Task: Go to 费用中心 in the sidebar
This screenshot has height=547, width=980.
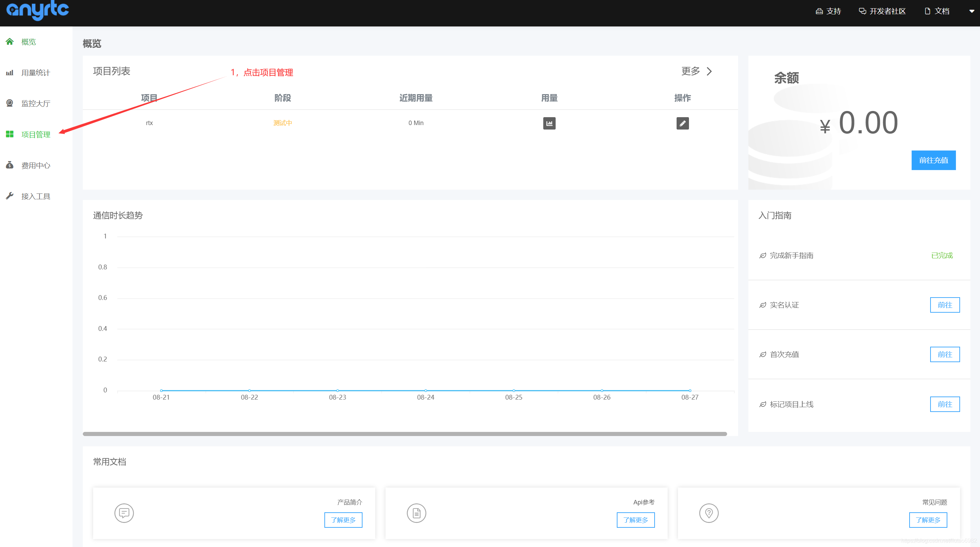Action: (x=35, y=166)
